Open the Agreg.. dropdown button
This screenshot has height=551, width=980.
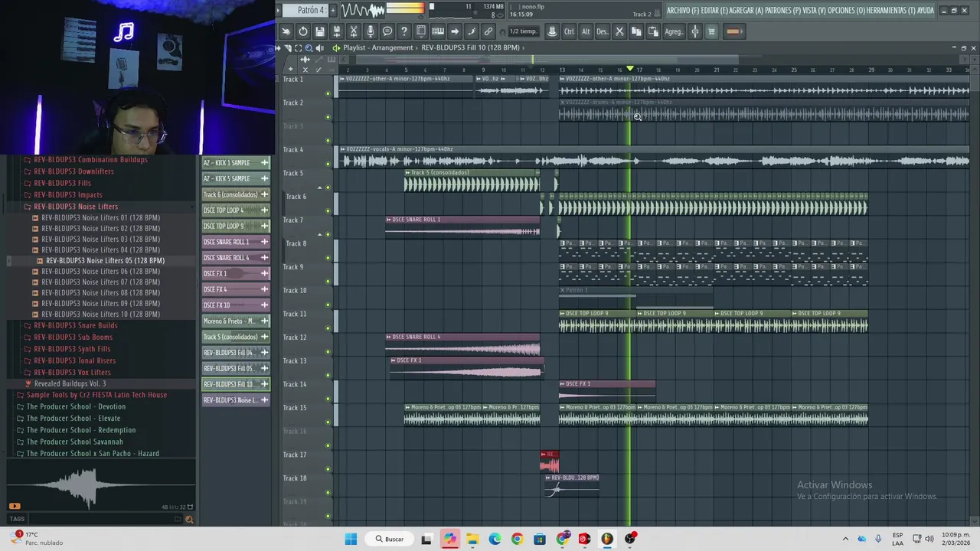674,31
